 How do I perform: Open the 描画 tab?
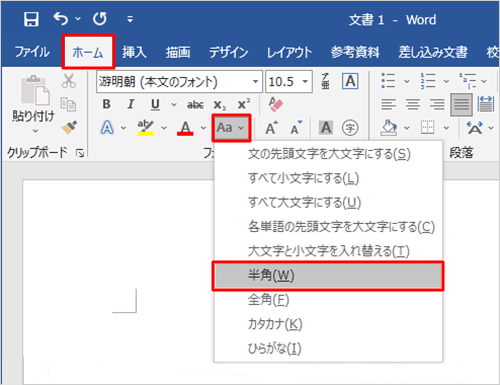(x=178, y=52)
